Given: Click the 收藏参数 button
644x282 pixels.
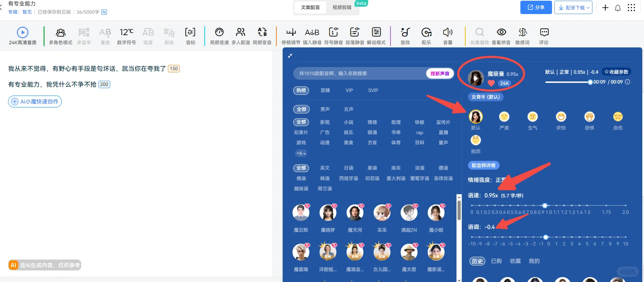Looking at the screenshot, I should pos(616,72).
